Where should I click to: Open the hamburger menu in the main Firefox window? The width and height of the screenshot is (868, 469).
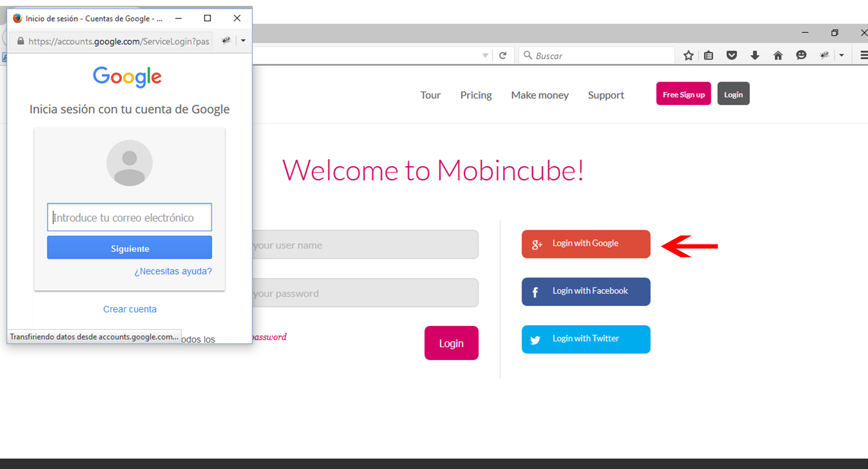point(864,56)
